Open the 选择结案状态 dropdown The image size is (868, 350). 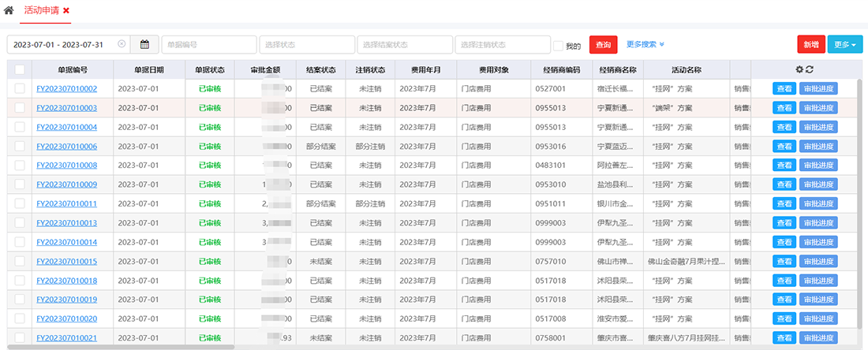[404, 45]
